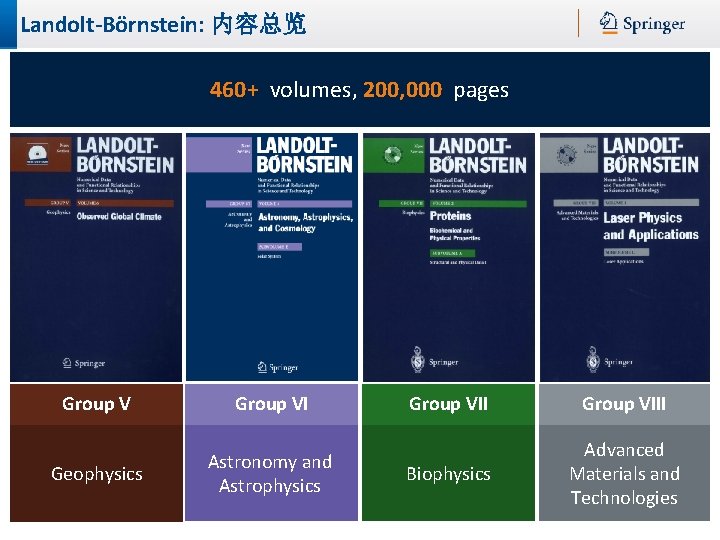Click the CD icon on Geophysics cover
The height and width of the screenshot is (540, 720).
click(38, 154)
